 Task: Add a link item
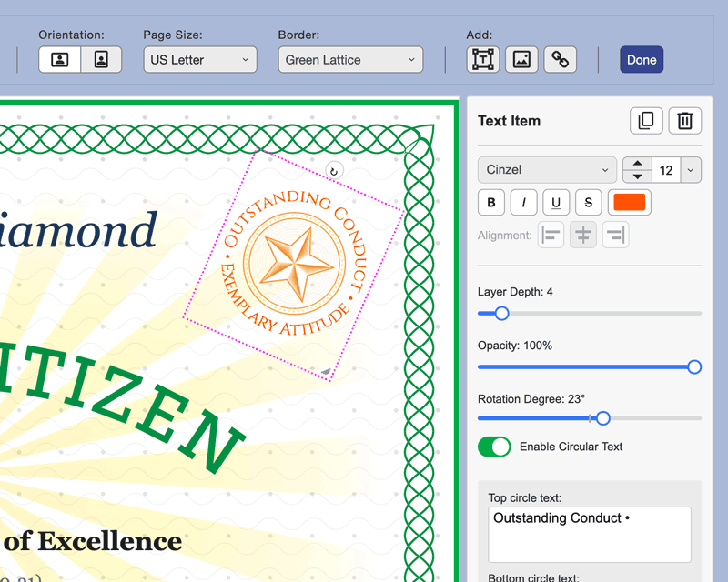tap(560, 59)
